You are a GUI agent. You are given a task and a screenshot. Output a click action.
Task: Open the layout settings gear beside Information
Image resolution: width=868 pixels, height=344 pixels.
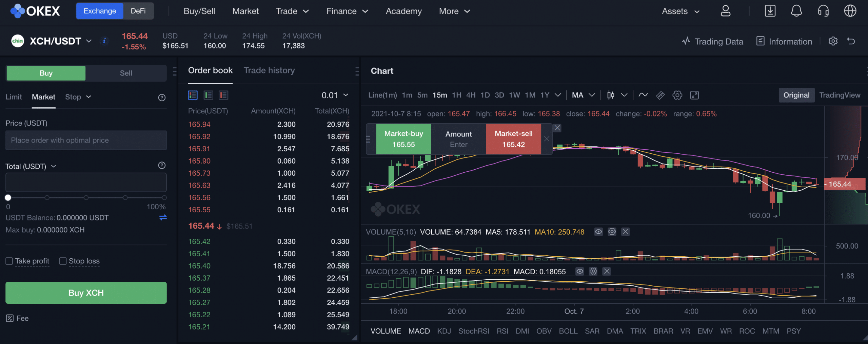[833, 41]
